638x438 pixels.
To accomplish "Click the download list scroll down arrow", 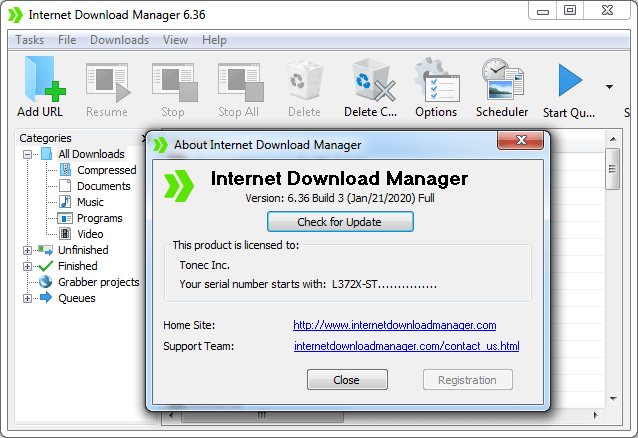I will click(x=613, y=399).
